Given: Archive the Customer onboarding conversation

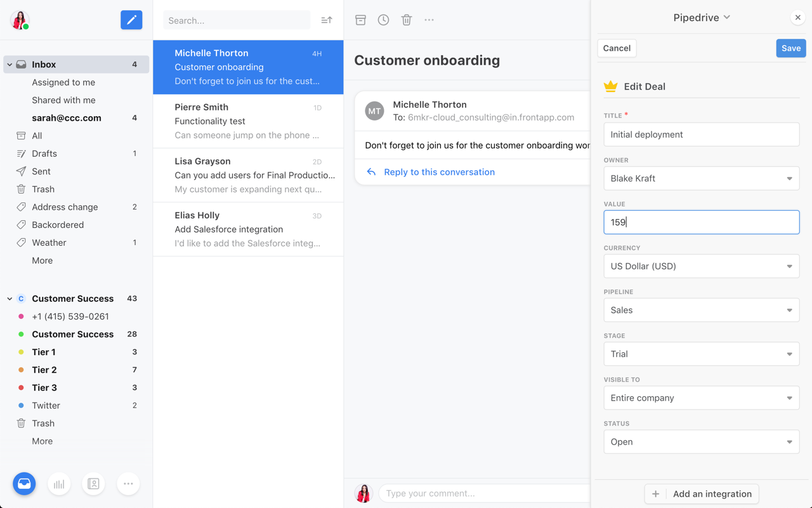Looking at the screenshot, I should 360,20.
